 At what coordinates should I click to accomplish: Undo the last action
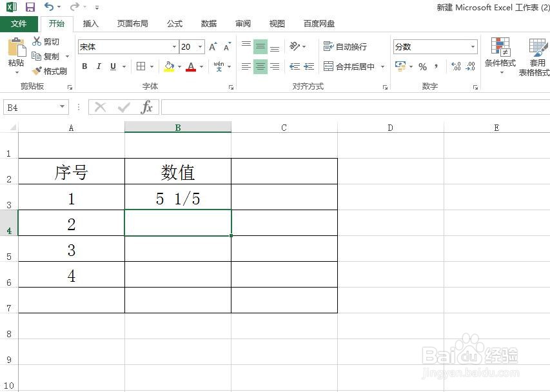[49, 6]
